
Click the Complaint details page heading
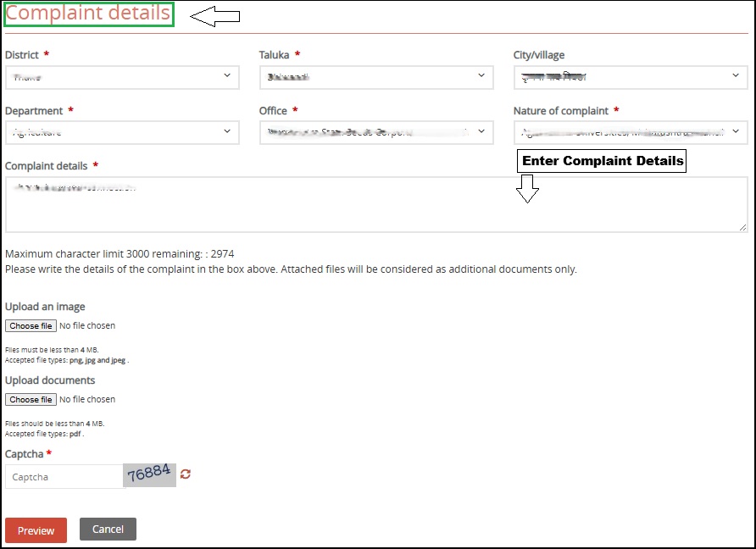click(x=89, y=14)
